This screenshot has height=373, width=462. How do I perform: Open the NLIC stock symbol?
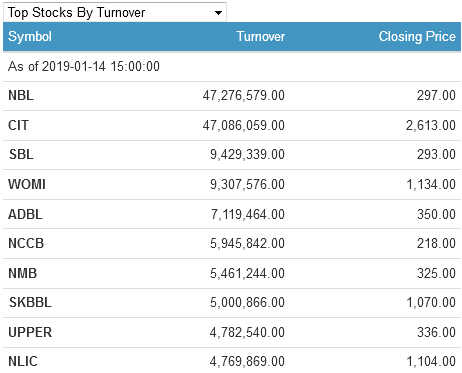[x=23, y=361]
